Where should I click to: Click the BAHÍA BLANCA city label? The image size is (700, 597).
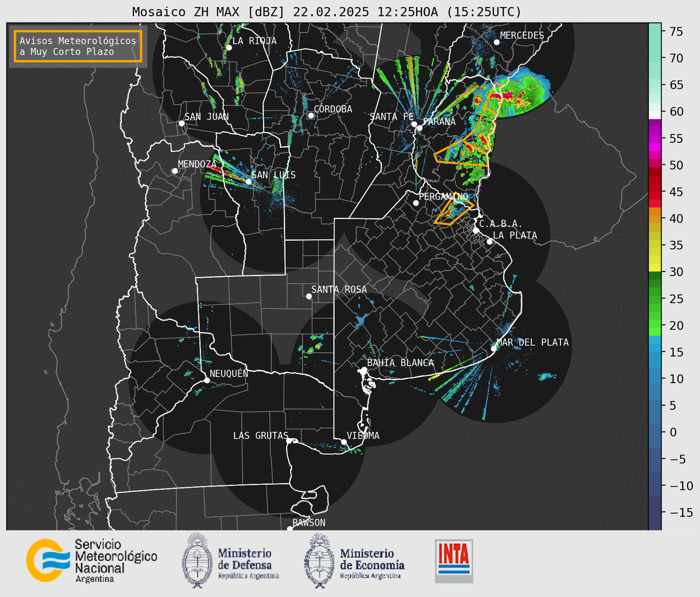400,363
